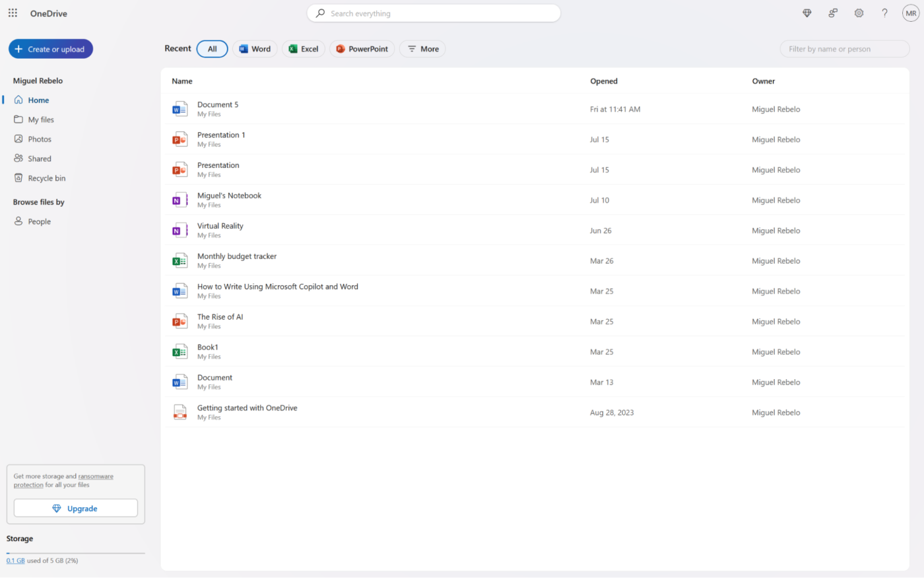
Task: Click the Word icon beside the Mar 13 Document
Action: (x=180, y=382)
